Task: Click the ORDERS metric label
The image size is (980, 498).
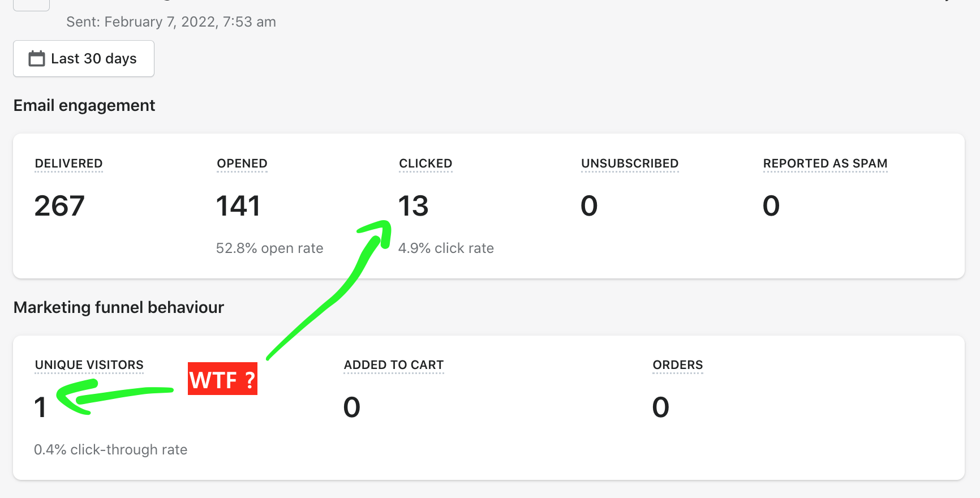Action: (677, 365)
